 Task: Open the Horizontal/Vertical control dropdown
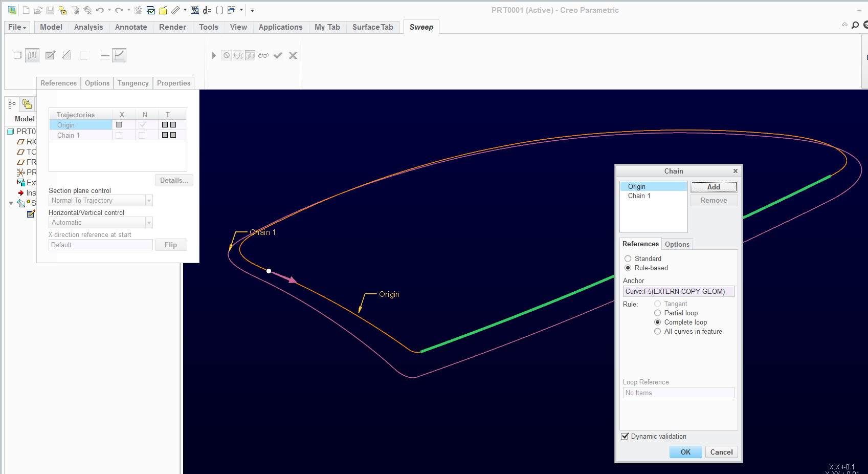(149, 223)
